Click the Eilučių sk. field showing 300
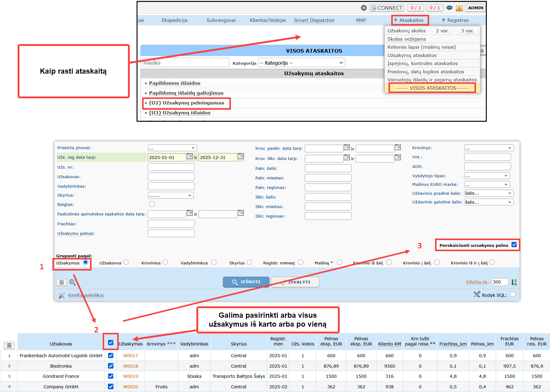Viewport: 550px width, 392px height. [500, 282]
